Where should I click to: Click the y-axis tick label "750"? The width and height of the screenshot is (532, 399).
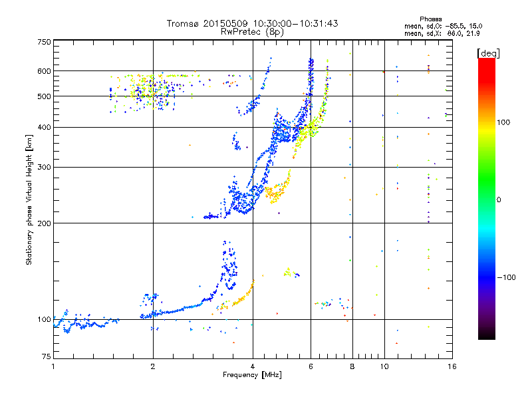(x=45, y=42)
